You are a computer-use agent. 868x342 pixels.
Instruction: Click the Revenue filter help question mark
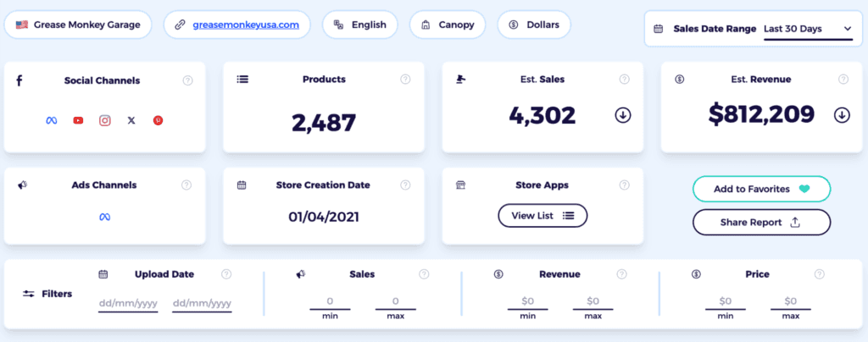point(621,274)
